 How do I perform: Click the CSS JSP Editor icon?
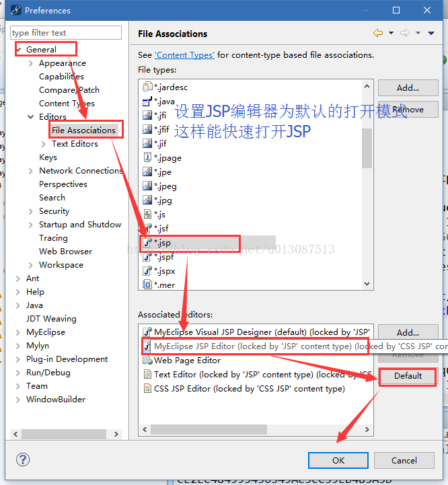pos(147,389)
